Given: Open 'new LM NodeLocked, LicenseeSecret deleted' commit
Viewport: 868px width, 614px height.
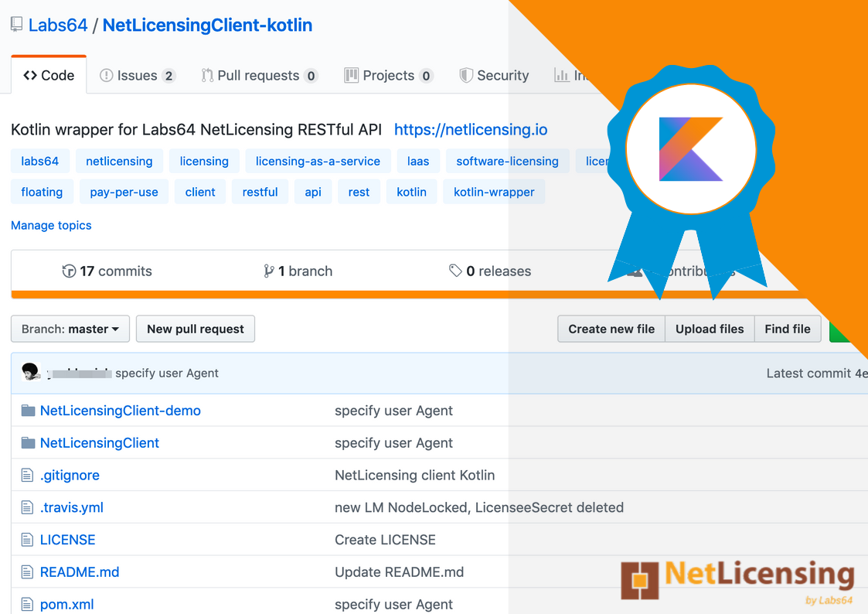Looking at the screenshot, I should pos(479,507).
